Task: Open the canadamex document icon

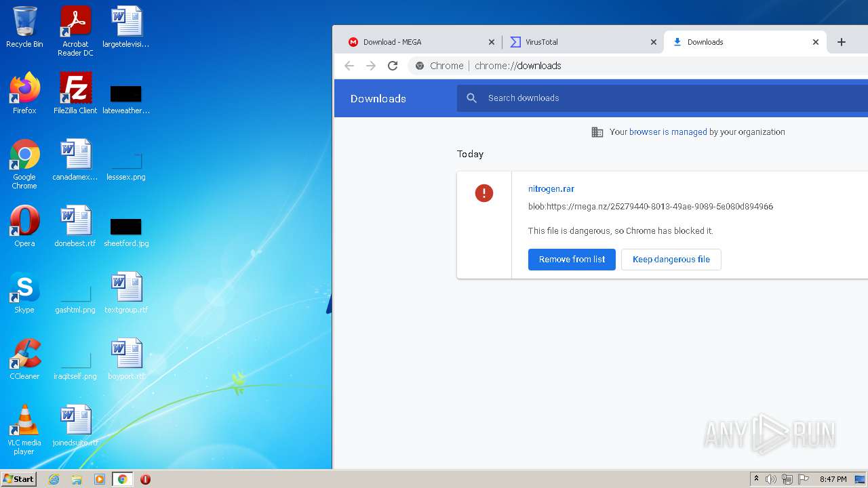Action: coord(75,160)
